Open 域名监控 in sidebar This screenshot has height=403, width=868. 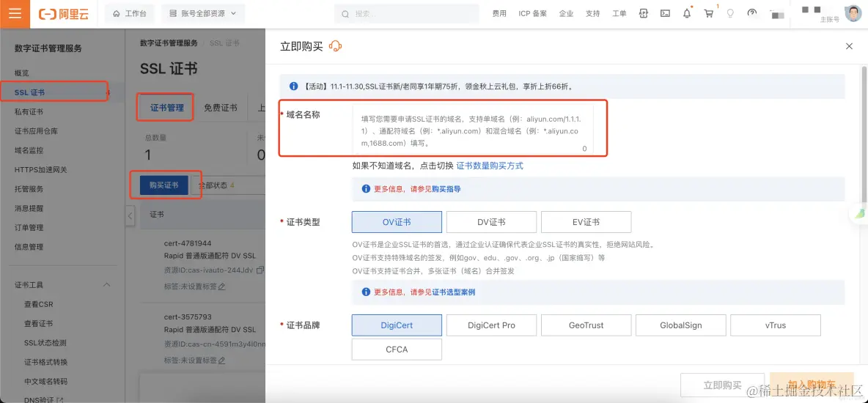tap(29, 150)
